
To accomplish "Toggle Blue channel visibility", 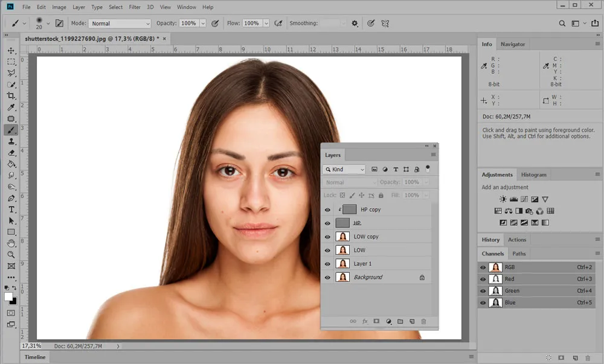I will click(483, 303).
